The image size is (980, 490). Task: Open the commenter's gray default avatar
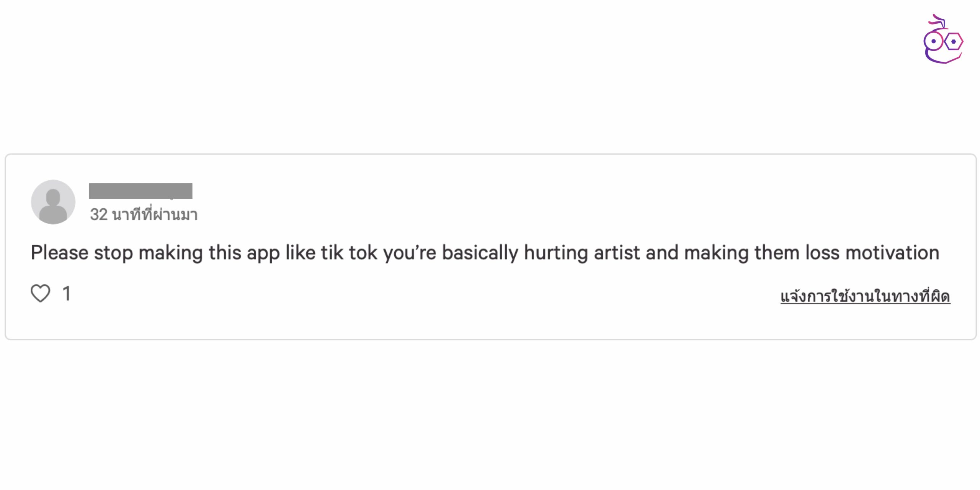(53, 202)
